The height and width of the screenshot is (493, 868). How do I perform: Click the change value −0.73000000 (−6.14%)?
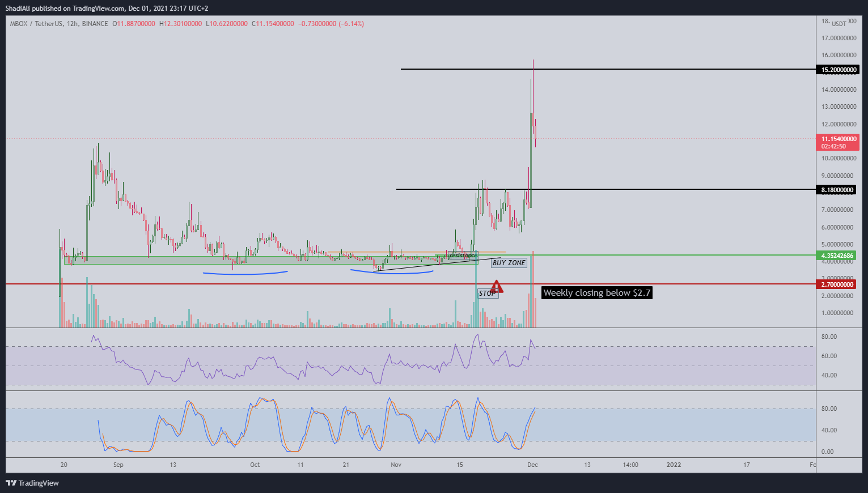pos(331,24)
